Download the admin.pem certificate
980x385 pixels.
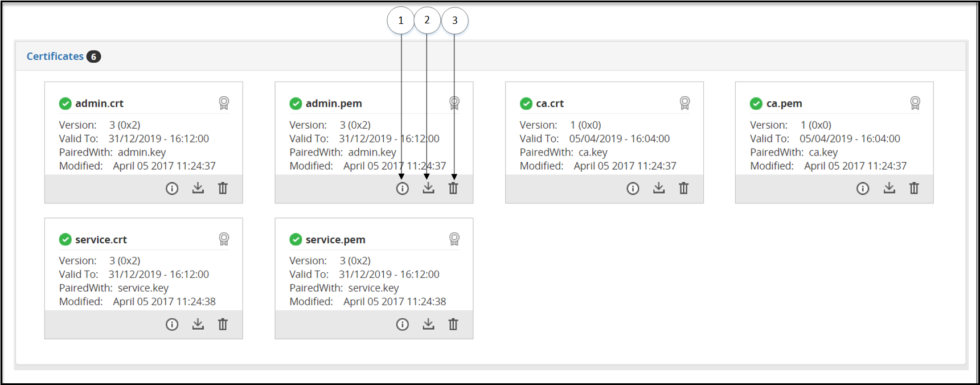[x=428, y=188]
